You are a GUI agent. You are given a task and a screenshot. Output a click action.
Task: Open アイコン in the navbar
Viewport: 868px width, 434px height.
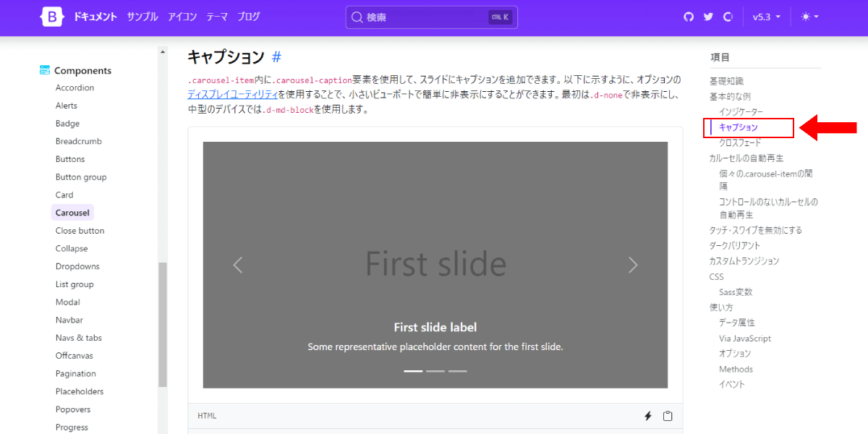(182, 17)
